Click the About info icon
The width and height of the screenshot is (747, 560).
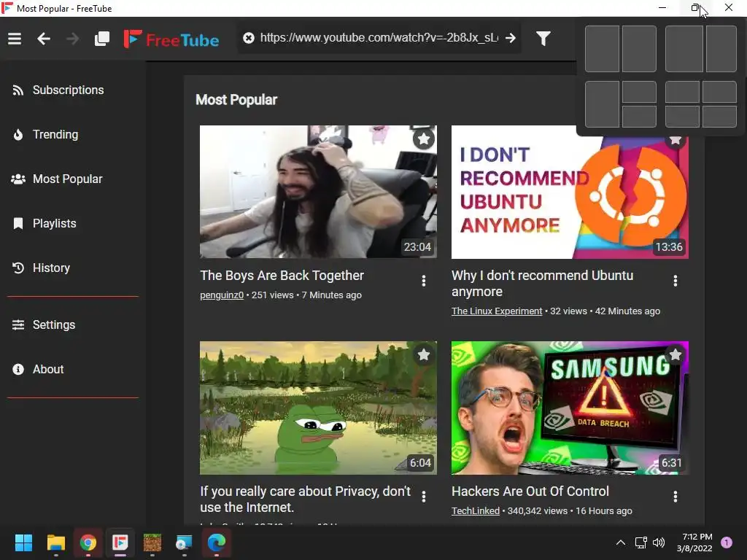tap(18, 369)
